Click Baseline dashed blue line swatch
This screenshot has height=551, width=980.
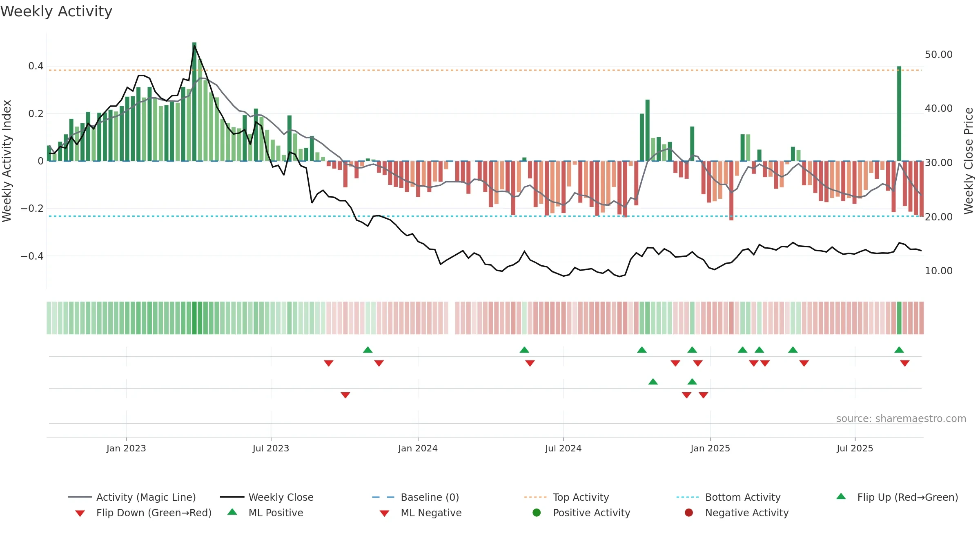(383, 497)
